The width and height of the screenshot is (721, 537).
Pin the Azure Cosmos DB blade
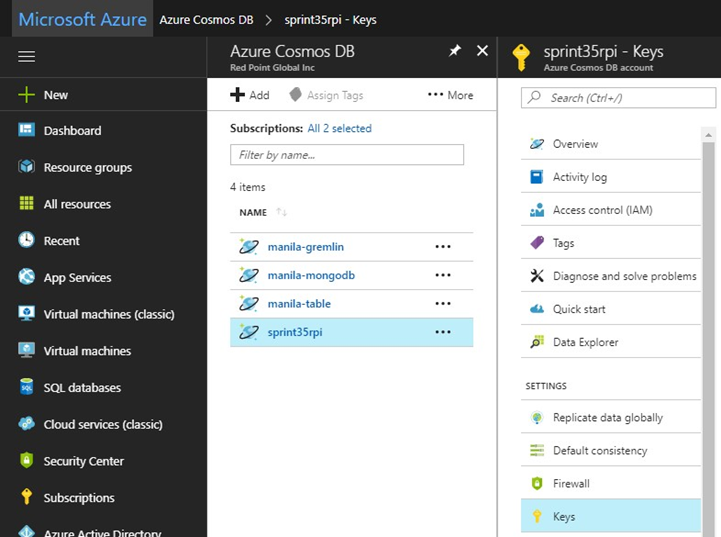454,51
